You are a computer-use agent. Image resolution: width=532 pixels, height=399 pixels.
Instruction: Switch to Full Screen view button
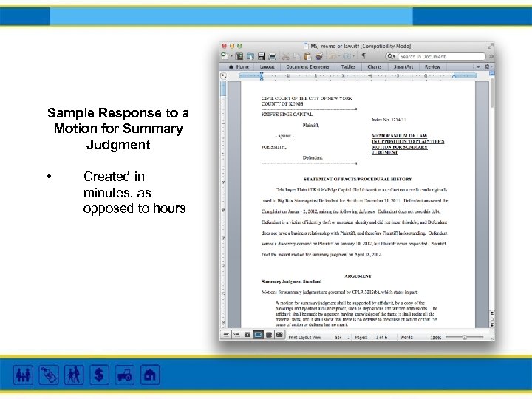click(x=279, y=335)
